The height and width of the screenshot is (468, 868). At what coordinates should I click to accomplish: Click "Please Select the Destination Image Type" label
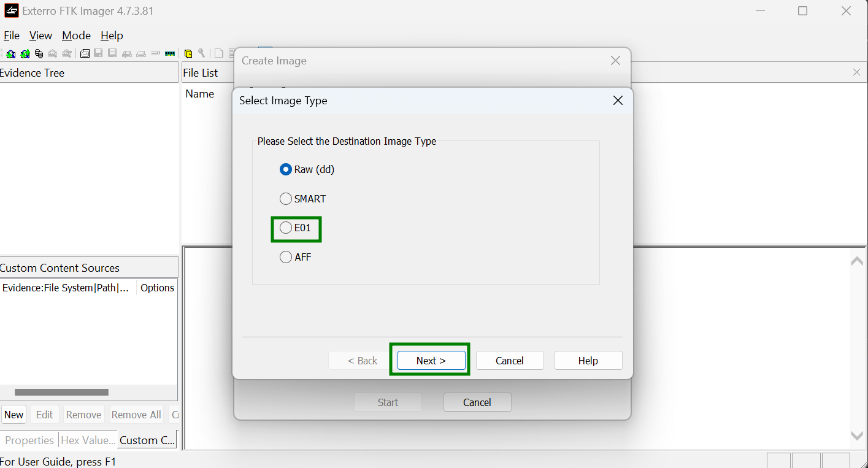[347, 141]
